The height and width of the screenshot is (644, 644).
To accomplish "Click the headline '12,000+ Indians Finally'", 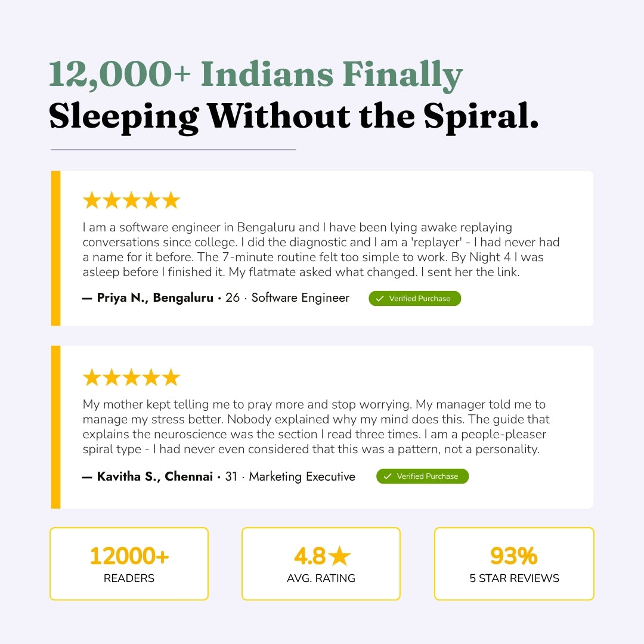I will [x=255, y=75].
